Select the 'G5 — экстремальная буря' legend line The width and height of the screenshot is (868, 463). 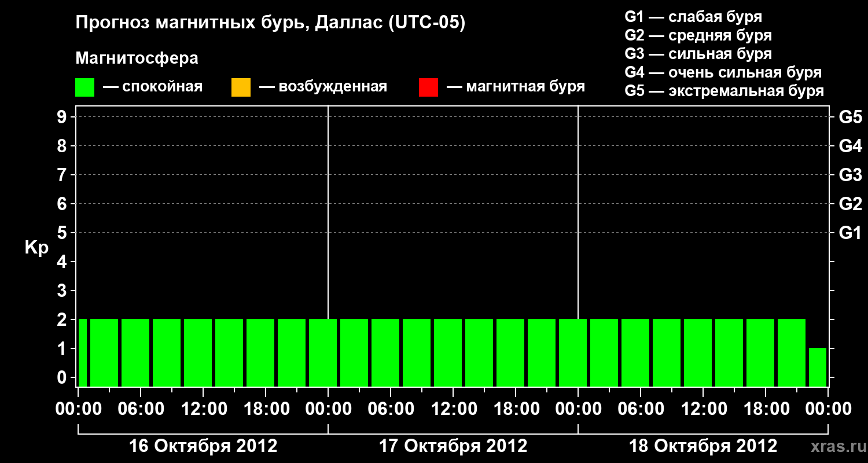point(724,90)
